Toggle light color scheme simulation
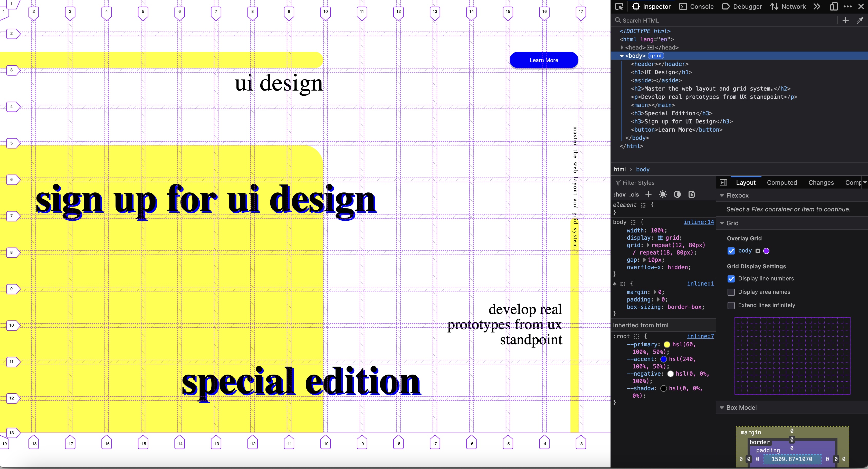 pos(663,194)
